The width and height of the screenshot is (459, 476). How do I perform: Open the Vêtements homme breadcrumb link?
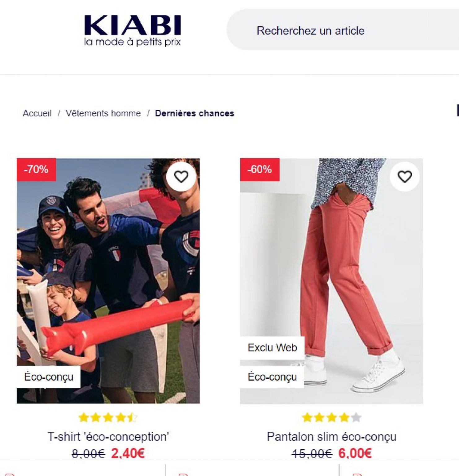coord(103,113)
